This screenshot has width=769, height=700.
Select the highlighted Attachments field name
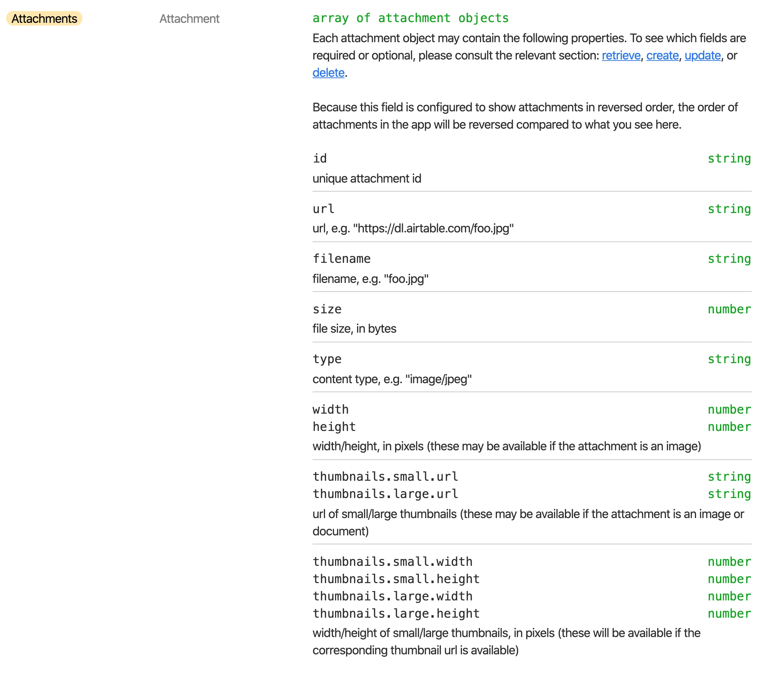coord(44,19)
